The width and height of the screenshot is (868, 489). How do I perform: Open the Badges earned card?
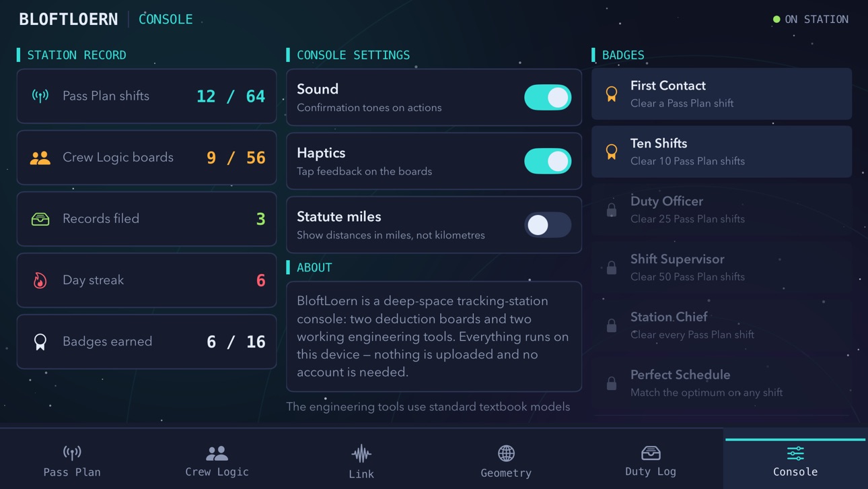147,341
